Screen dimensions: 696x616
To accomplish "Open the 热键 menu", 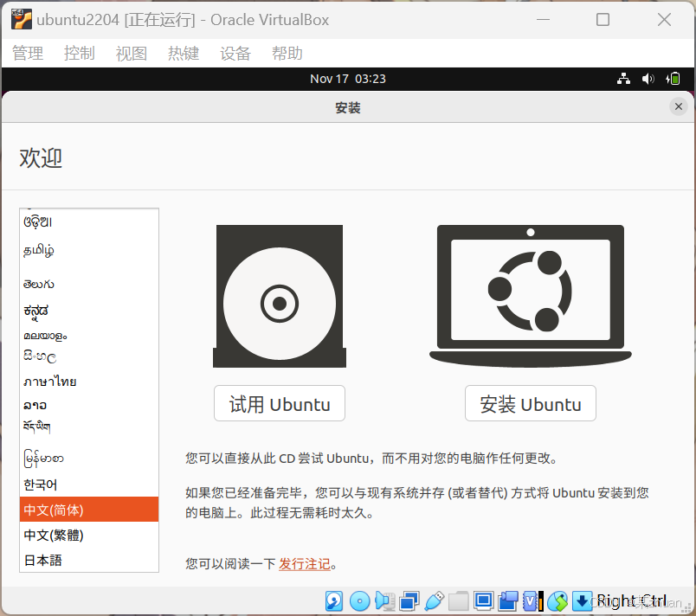I will [184, 54].
